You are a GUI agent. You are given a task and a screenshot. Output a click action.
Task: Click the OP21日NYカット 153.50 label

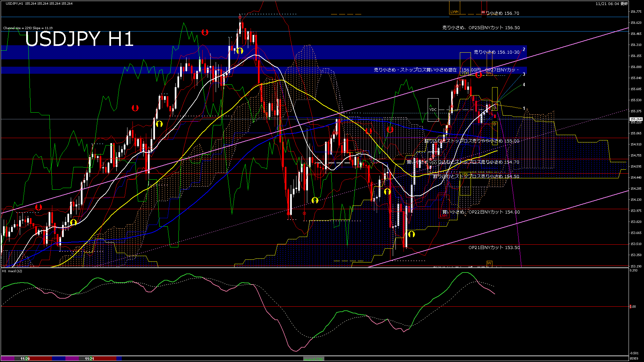coord(494,248)
